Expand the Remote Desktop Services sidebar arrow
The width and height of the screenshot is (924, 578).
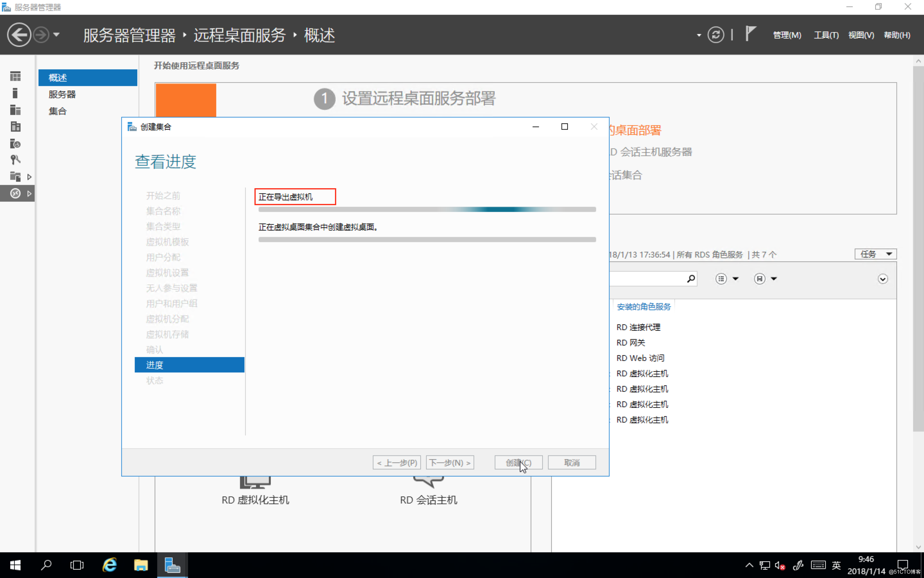click(x=30, y=194)
